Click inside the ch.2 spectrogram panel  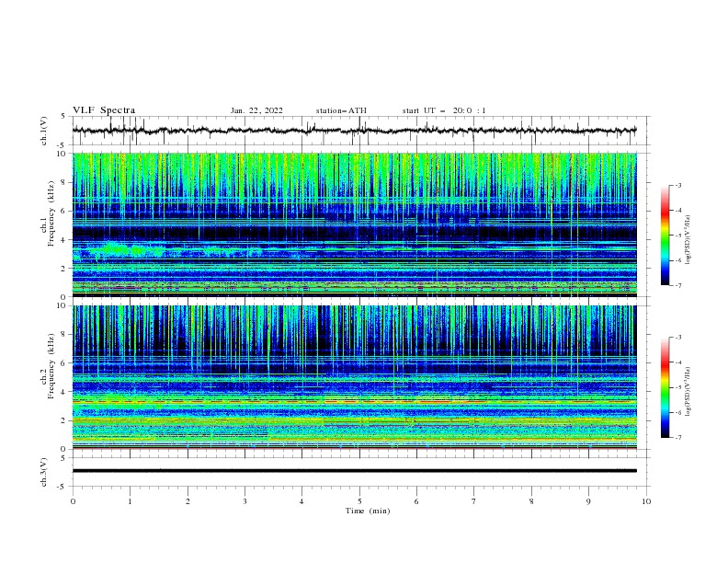[355, 377]
